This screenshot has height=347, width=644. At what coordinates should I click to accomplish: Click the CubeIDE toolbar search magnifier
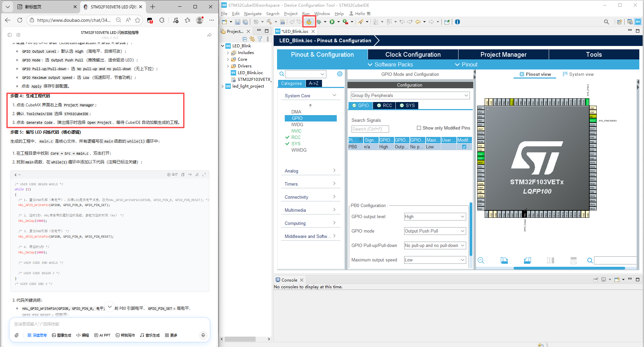[606, 22]
